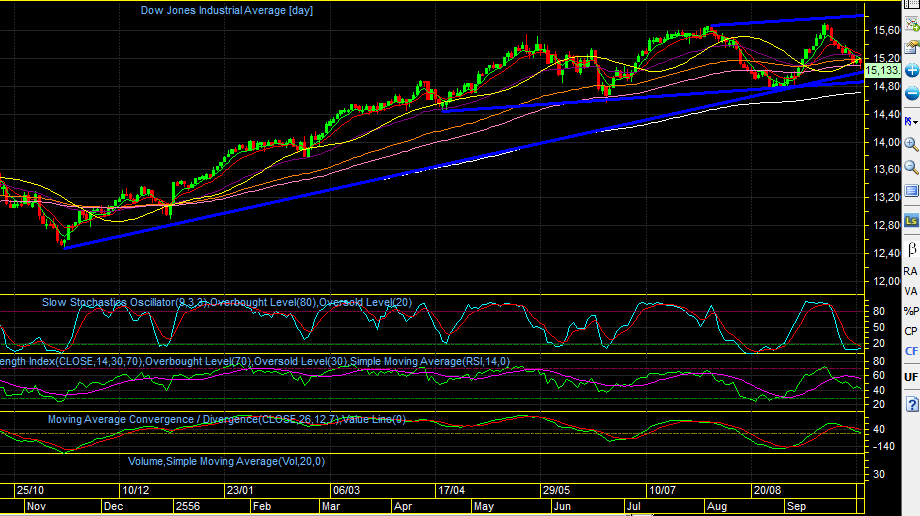The height and width of the screenshot is (516, 920).
Task: Click the Slow Stochastics Oscillator indicator label
Action: pos(226,302)
